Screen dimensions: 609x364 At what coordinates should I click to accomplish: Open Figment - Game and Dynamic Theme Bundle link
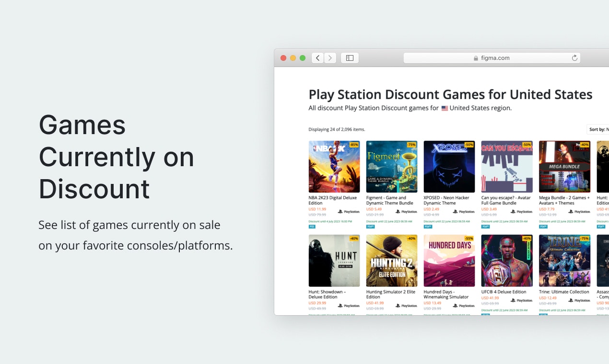point(390,200)
